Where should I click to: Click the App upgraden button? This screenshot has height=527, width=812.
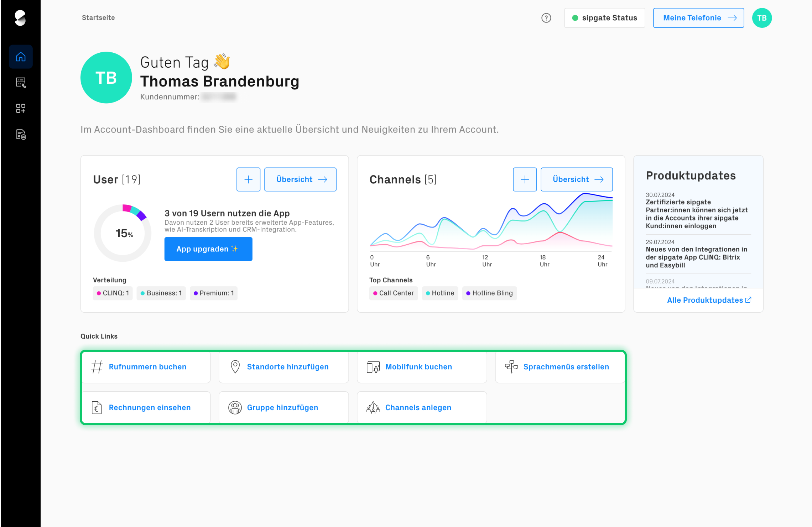coord(208,249)
